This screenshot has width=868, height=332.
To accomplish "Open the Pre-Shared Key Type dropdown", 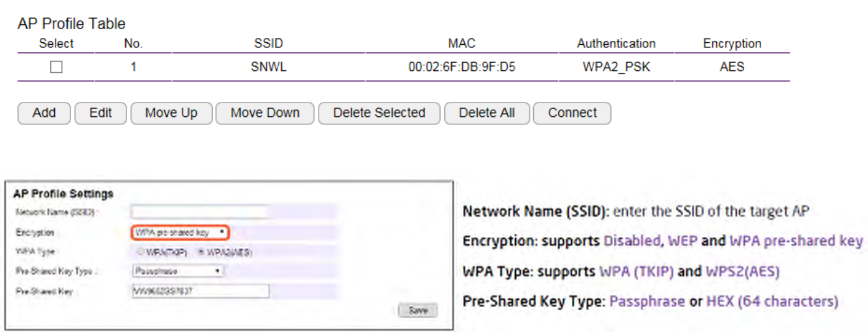I will coord(178,271).
